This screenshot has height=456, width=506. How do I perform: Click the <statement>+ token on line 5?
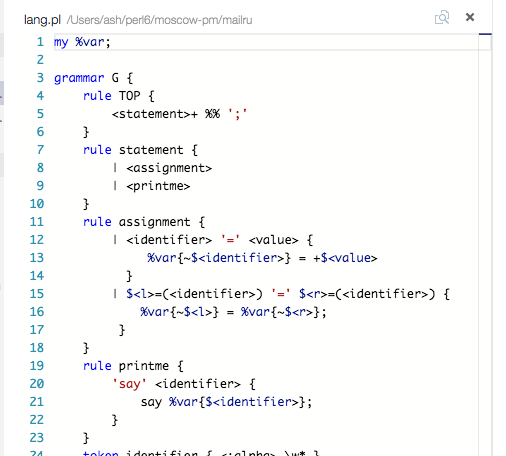click(155, 114)
